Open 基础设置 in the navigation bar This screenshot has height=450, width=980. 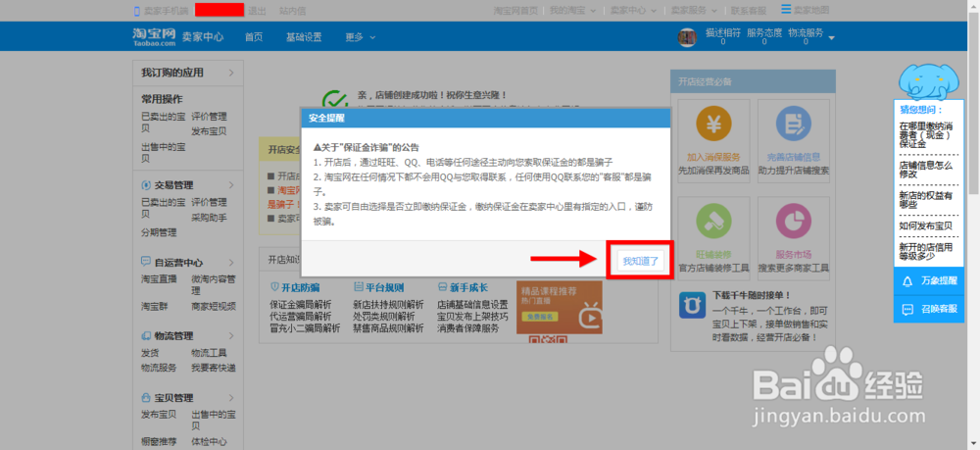click(x=304, y=37)
